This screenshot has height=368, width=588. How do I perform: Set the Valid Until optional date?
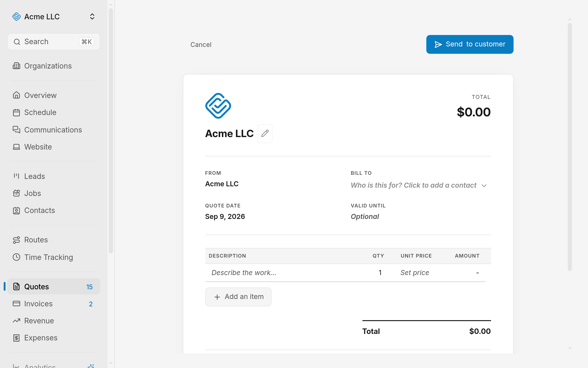[365, 217]
